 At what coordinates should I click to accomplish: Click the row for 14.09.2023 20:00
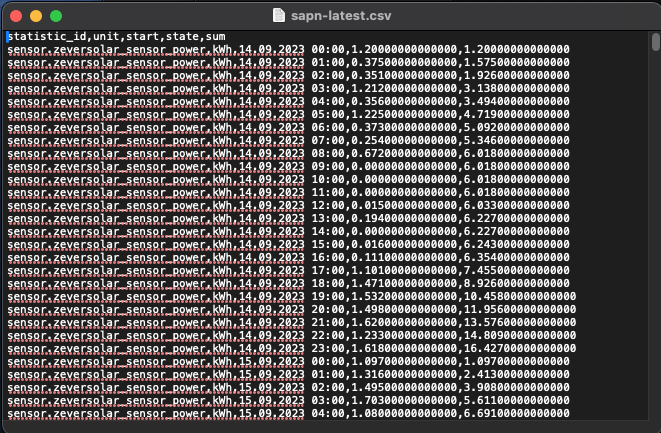coord(292,309)
